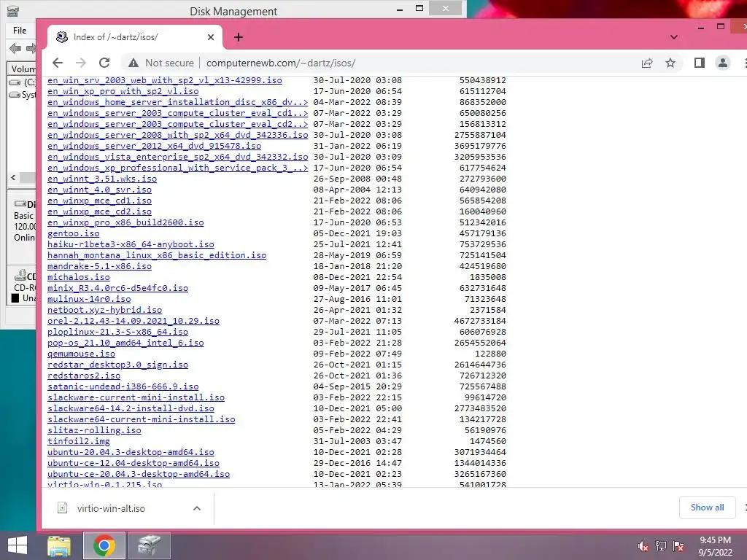Image resolution: width=747 pixels, height=560 pixels.
Task: Download netboot.xyz-hybrid.iso
Action: coord(104,310)
